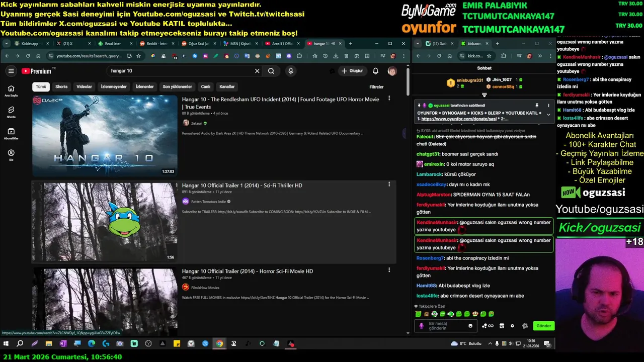Bookmark the YouTube page with star
This screenshot has height=362, width=644.
tap(138, 56)
